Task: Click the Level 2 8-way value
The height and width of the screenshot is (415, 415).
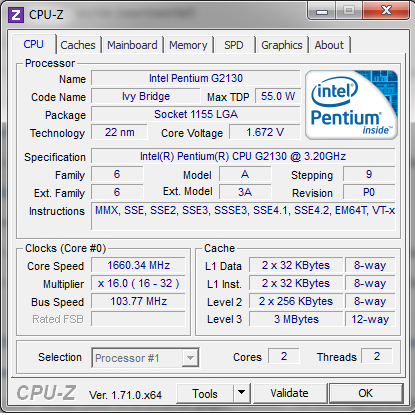Action: click(x=370, y=301)
